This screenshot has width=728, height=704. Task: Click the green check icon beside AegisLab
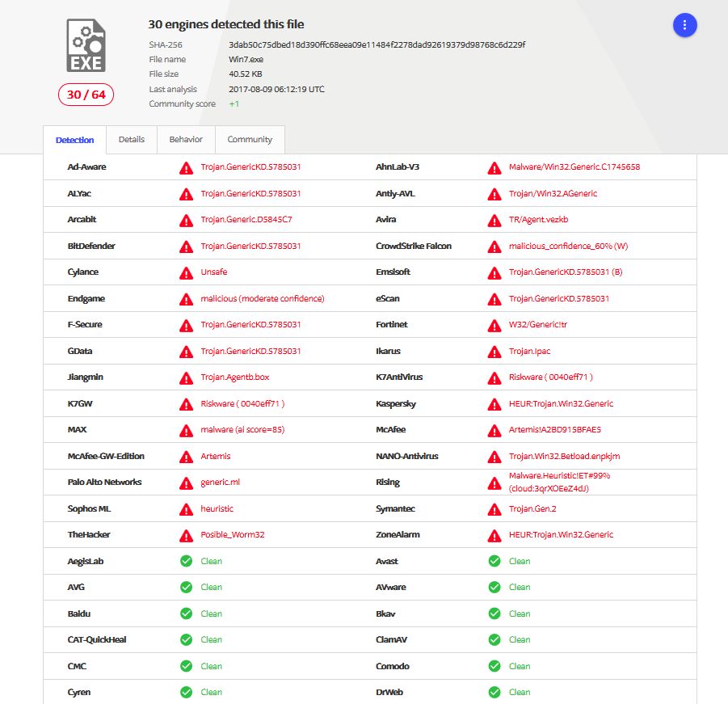click(186, 561)
